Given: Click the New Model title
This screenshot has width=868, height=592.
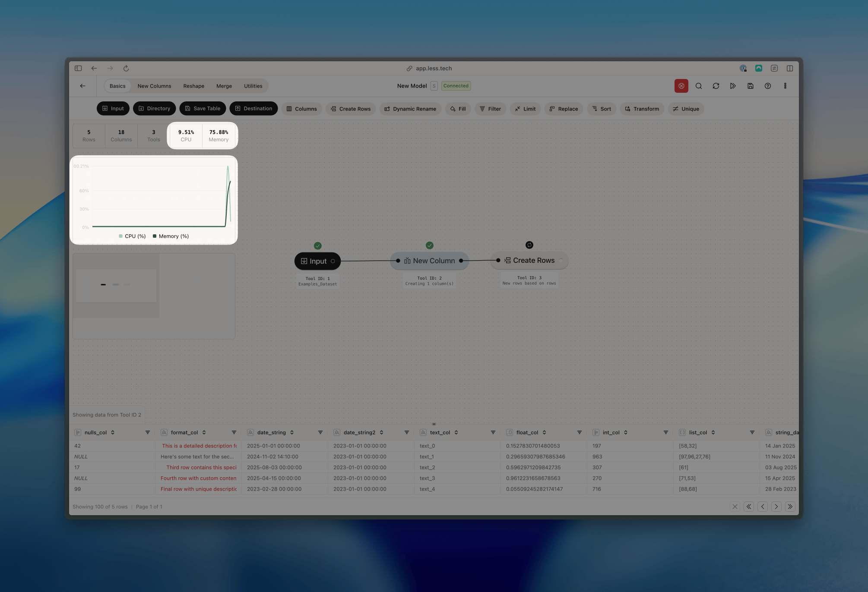Looking at the screenshot, I should (412, 86).
